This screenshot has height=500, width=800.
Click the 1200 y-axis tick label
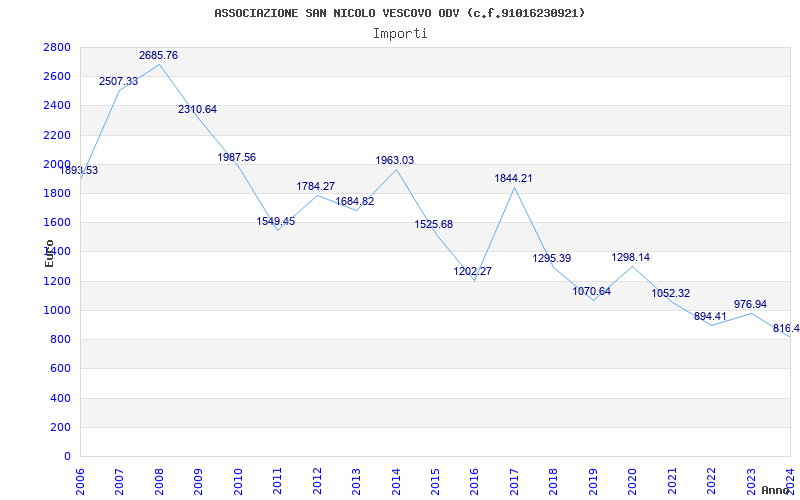click(x=57, y=281)
